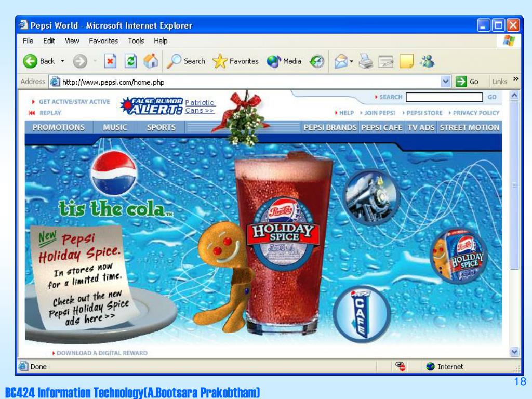The height and width of the screenshot is (399, 532).
Task: Open the steam train circular thumbnail
Action: 371,197
